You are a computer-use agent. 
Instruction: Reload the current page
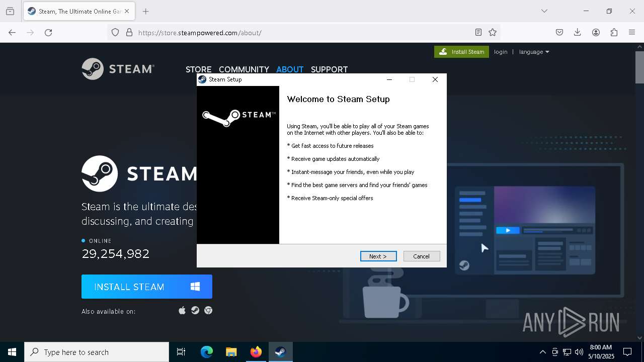48,33
